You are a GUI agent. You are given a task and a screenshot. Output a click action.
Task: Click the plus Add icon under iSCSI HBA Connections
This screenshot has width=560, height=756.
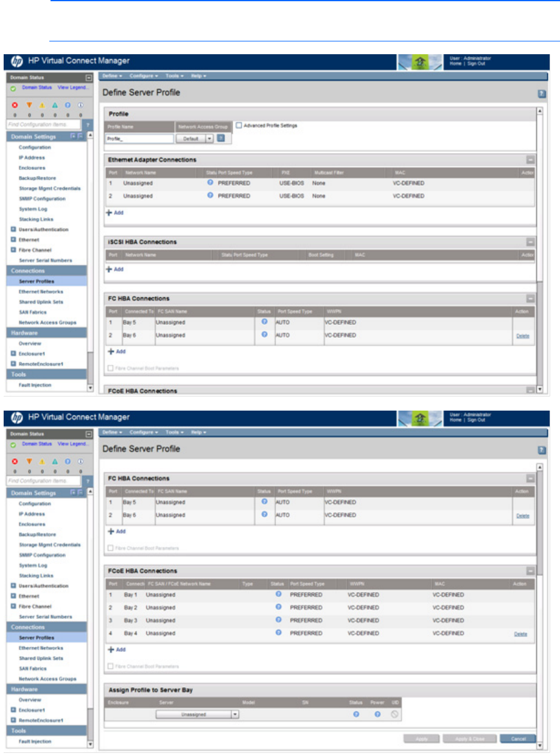[x=110, y=269]
